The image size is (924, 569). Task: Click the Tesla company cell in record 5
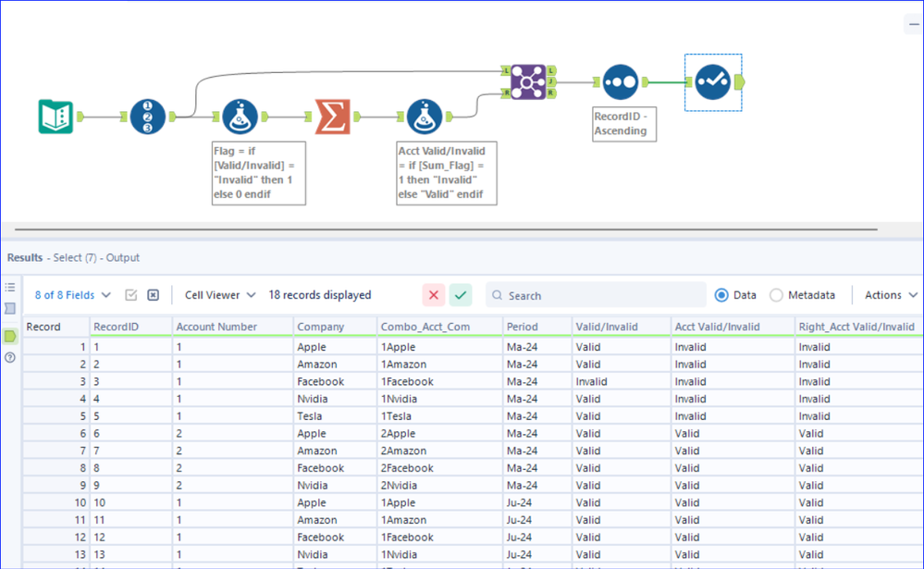[335, 416]
